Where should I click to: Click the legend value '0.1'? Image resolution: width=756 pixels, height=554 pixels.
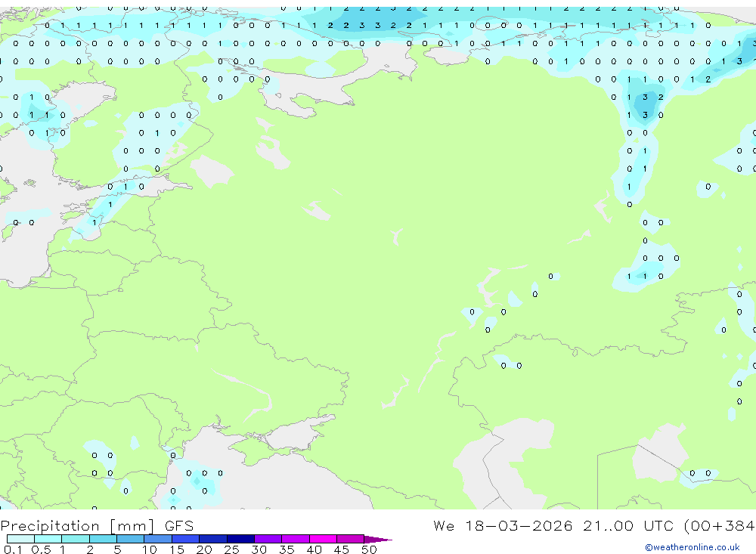click(x=13, y=549)
